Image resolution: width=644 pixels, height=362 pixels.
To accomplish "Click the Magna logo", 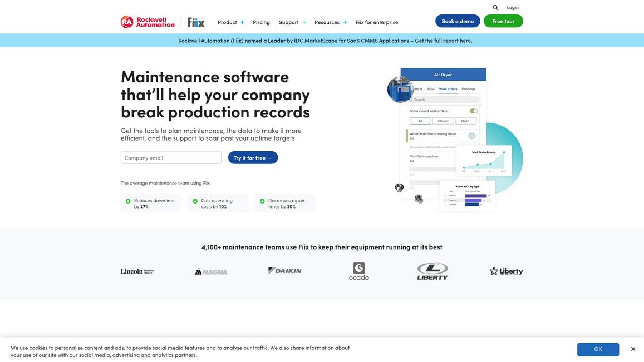I will pos(211,272).
